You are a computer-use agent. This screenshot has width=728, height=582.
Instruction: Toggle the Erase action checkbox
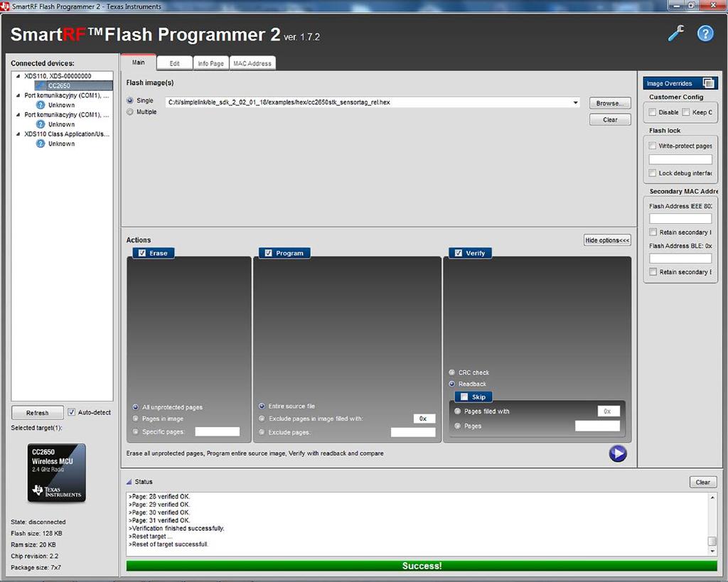(x=142, y=253)
